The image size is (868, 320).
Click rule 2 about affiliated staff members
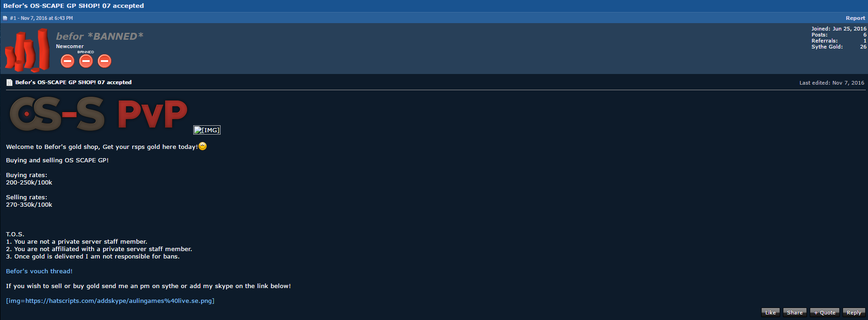point(99,249)
